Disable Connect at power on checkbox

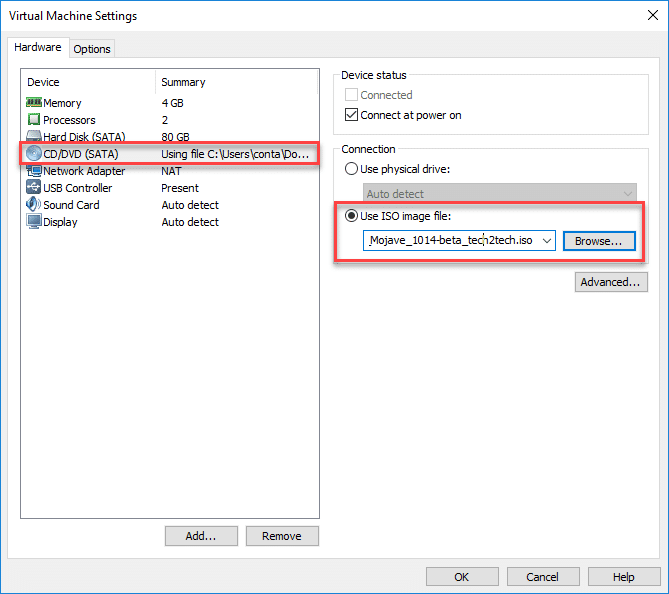[351, 115]
